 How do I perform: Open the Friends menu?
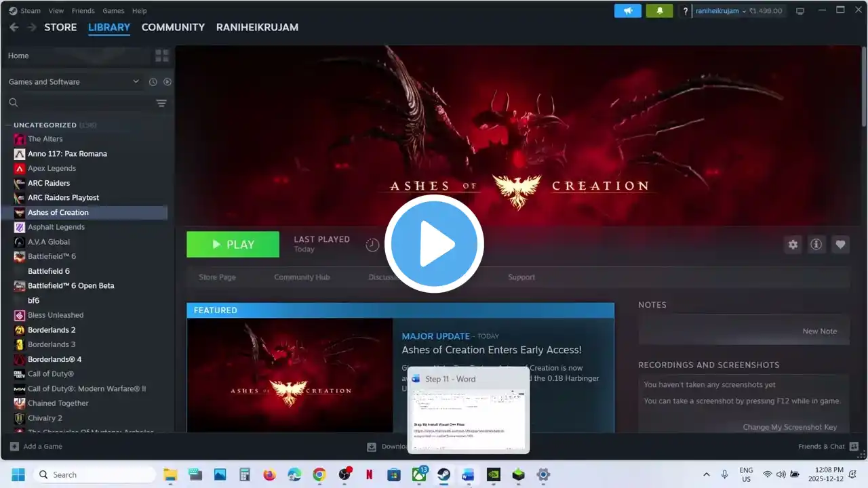[x=83, y=11]
